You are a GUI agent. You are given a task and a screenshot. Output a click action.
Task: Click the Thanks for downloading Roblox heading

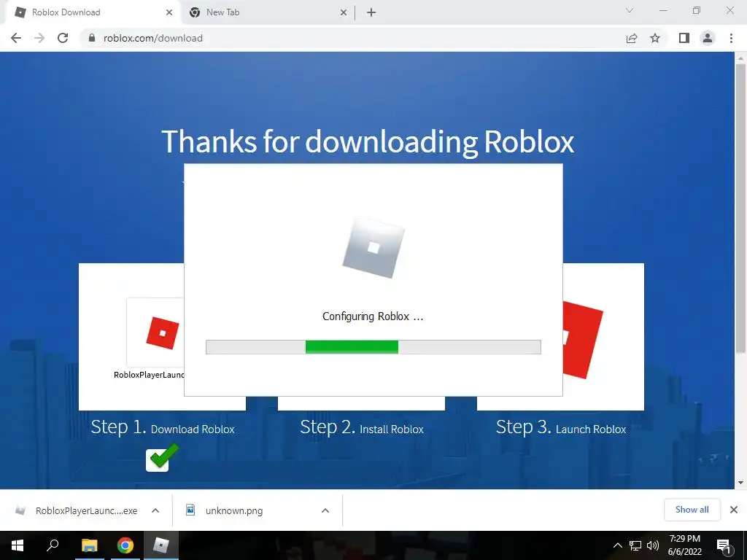tap(368, 141)
